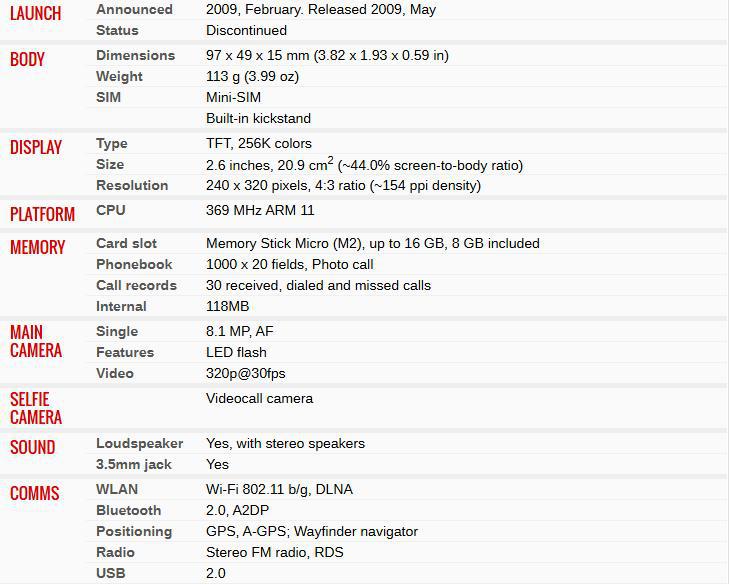This screenshot has height=584, width=729.
Task: Click the Announced spec label link
Action: pos(134,9)
